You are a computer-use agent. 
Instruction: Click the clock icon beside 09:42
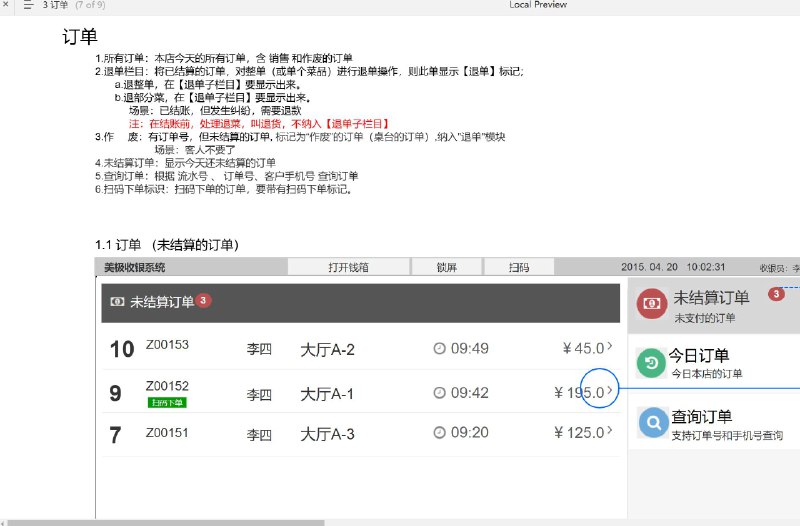coord(439,393)
